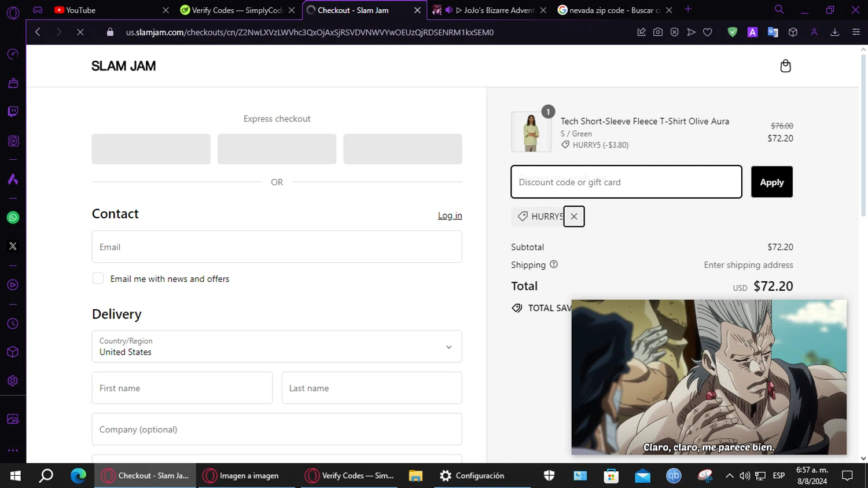Open WhatsApp in the sidebar
The image size is (868, 488).
[13, 218]
